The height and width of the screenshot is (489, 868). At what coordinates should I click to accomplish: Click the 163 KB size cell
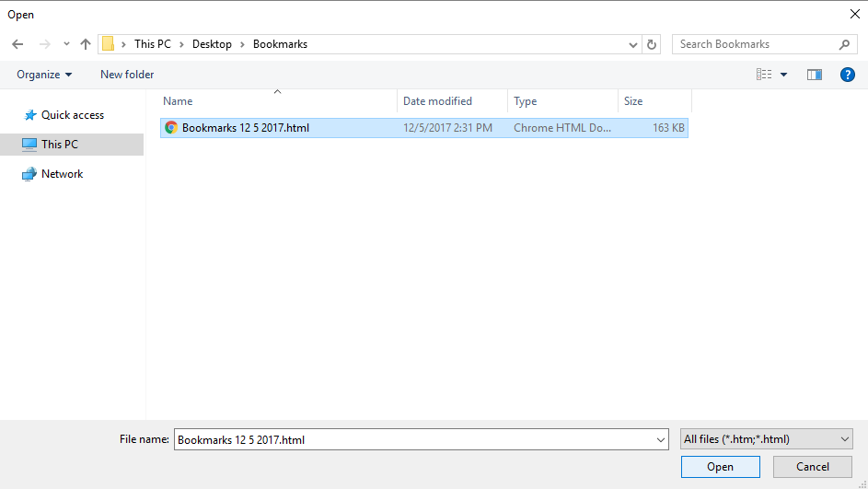tap(668, 128)
